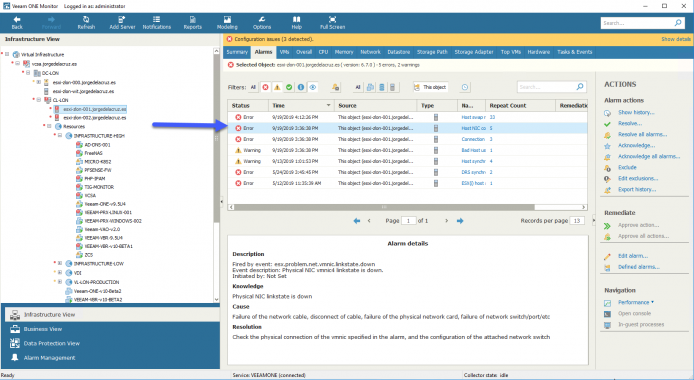Click the Acknowledge all alarms link
The width and height of the screenshot is (694, 380).
649,156
